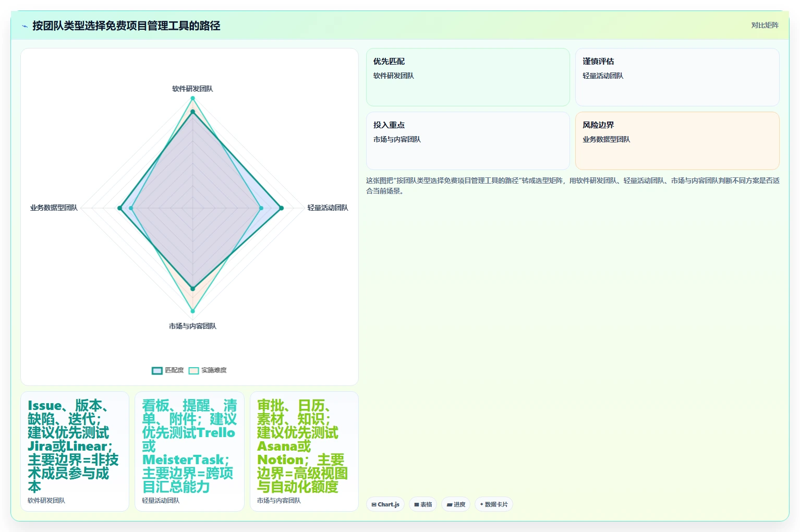Open the 谨慎评估 card

tap(677, 77)
